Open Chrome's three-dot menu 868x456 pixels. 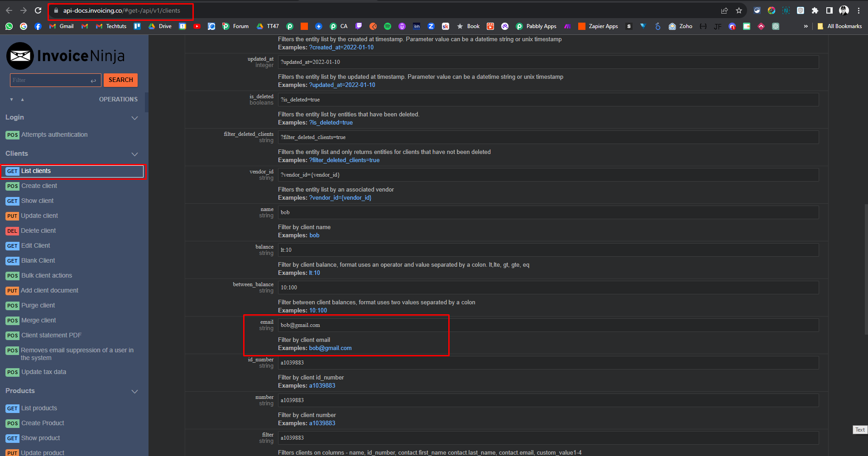[858, 10]
